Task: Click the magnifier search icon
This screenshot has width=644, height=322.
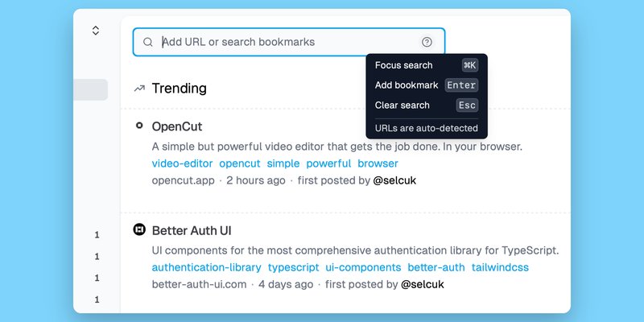Action: (x=148, y=42)
